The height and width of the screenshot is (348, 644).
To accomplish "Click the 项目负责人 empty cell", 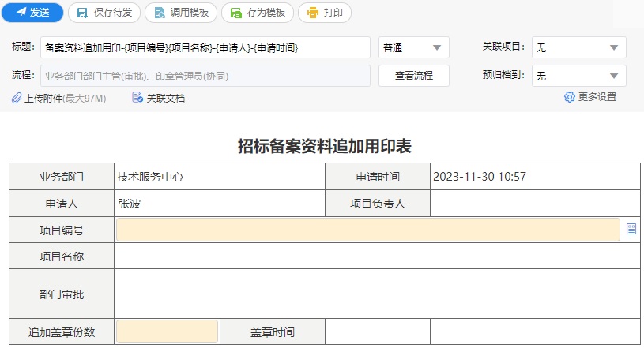I will [x=535, y=204].
